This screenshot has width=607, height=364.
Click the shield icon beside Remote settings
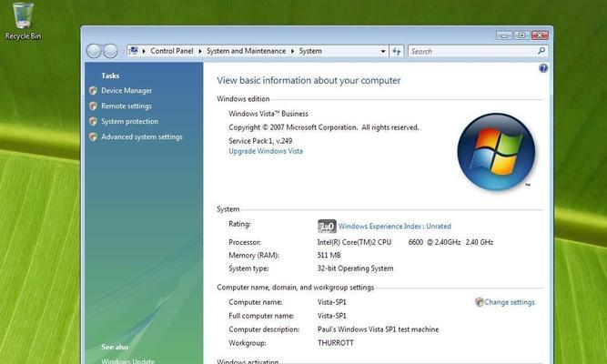point(93,106)
